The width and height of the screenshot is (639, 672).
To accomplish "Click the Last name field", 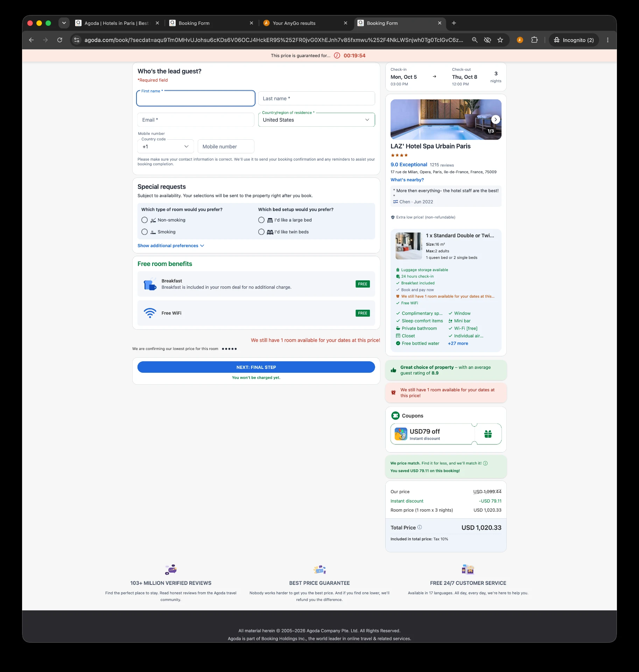I will [x=316, y=98].
